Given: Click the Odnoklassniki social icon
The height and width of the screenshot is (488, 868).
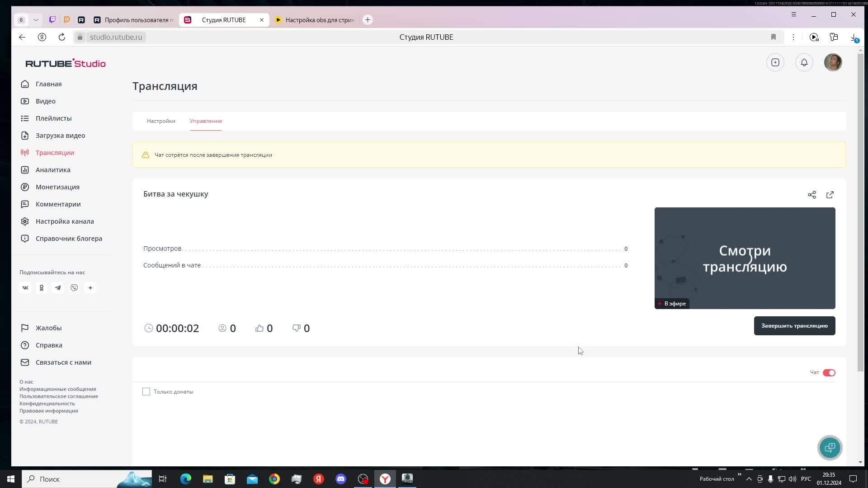Looking at the screenshot, I should tap(42, 288).
